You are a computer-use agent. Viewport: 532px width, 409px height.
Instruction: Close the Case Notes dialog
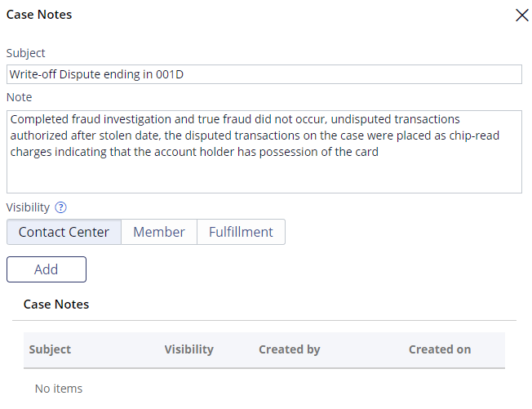pos(522,16)
